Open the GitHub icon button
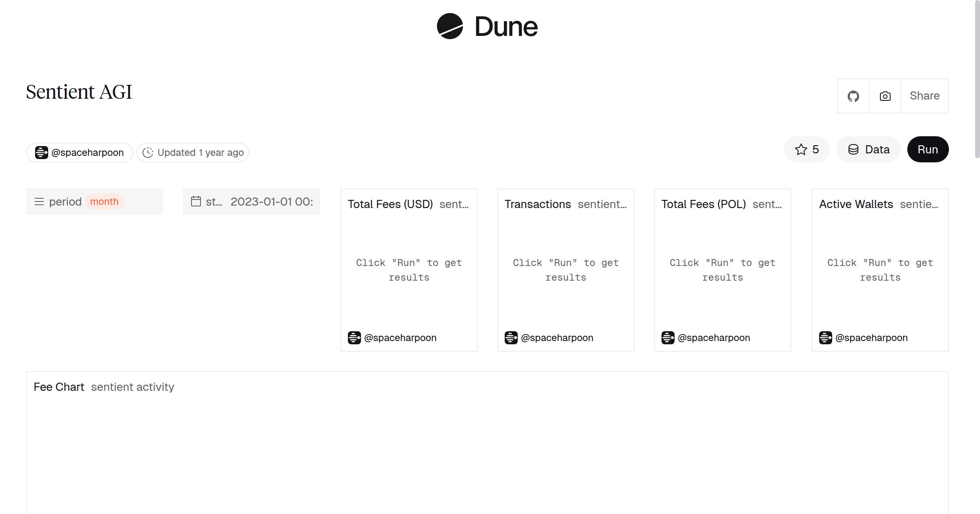 coord(853,96)
